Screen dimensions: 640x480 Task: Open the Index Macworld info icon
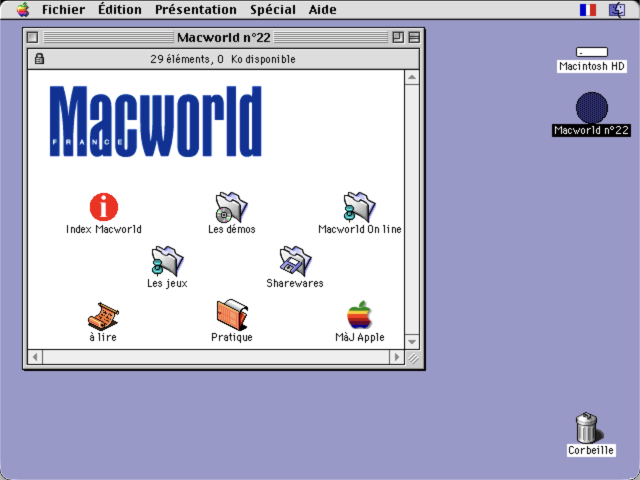point(104,207)
